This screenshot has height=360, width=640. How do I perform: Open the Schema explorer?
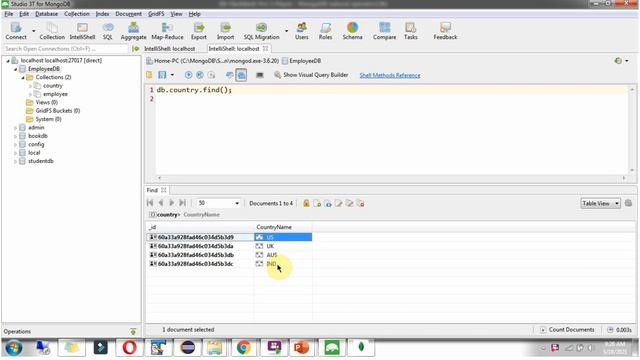[352, 31]
